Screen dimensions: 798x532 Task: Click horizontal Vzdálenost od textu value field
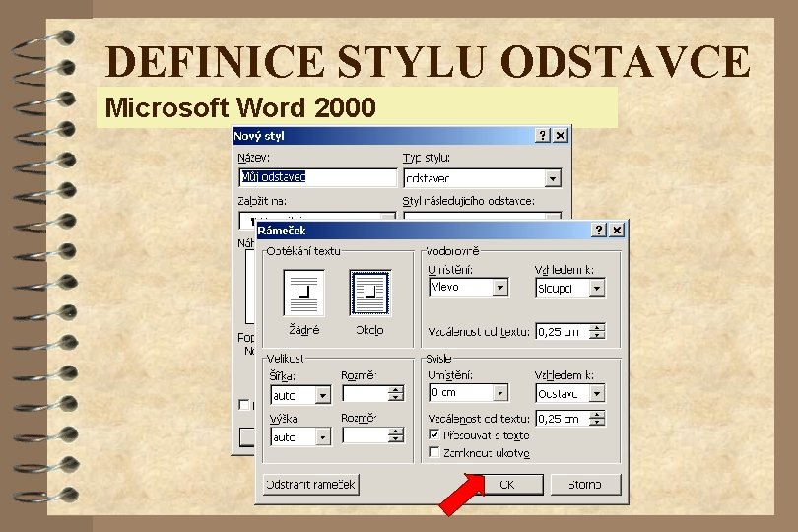click(x=563, y=331)
